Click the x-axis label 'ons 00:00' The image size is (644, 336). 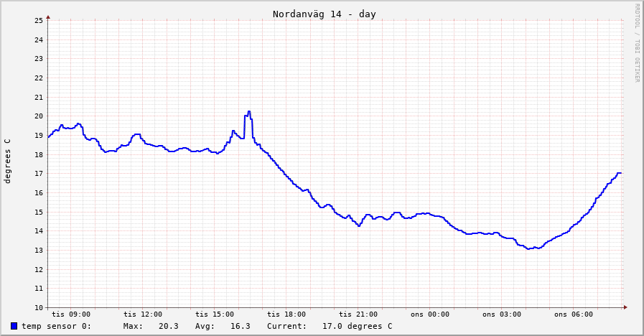pos(430,314)
